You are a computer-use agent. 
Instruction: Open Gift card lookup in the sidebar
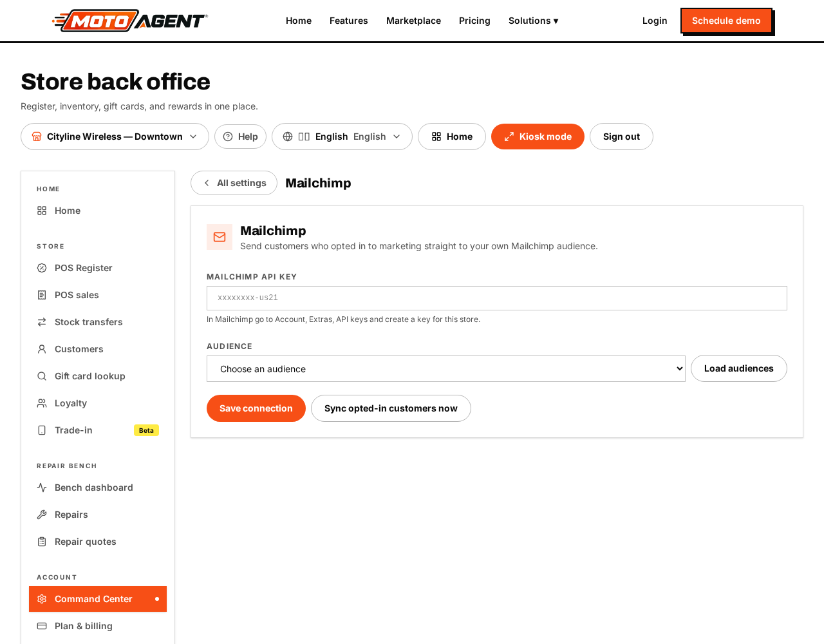tap(98, 376)
